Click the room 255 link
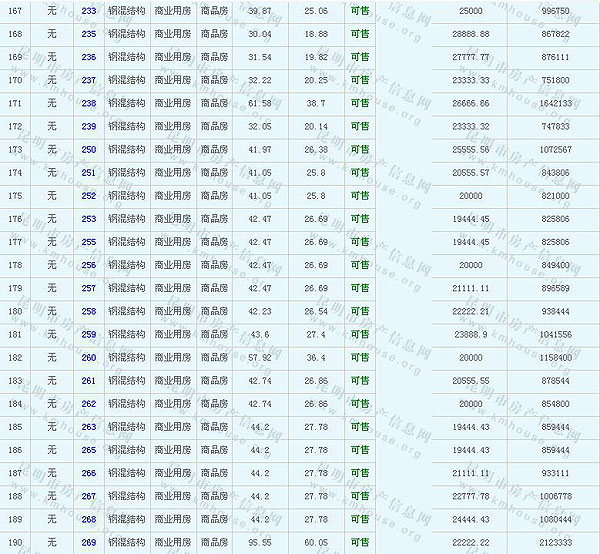This screenshot has width=600, height=554. tap(89, 242)
